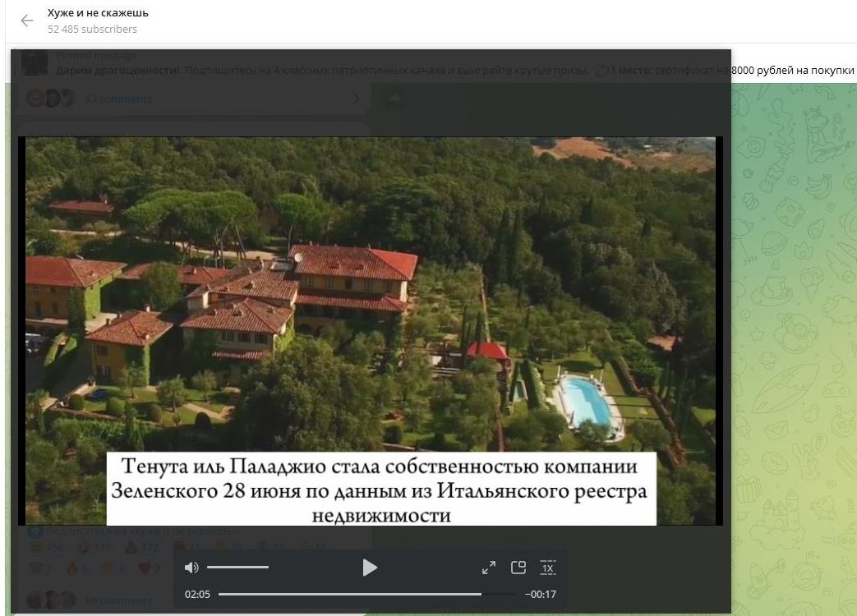Switch the video to picture-in-picture mode
The height and width of the screenshot is (616, 857).
point(518,568)
